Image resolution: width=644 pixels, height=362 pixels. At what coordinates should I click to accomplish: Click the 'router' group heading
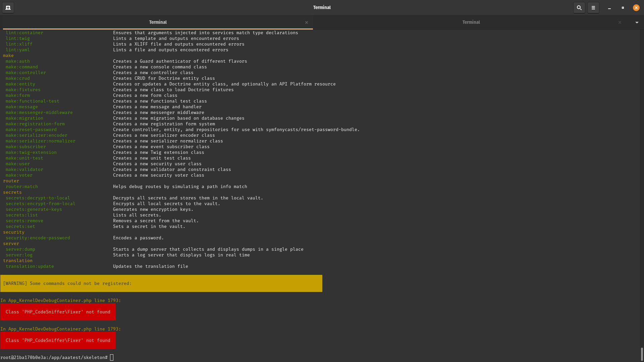point(11,181)
